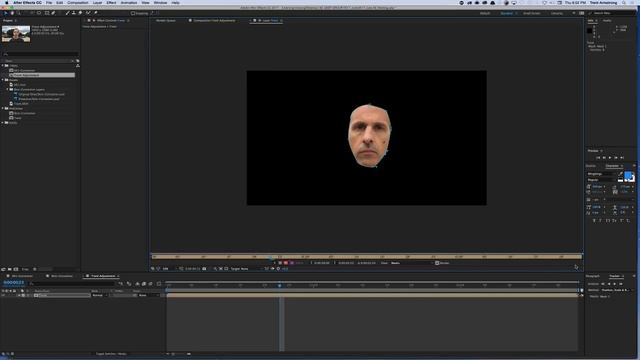Viewport: 640px width, 360px height.
Task: Open the Apple menu
Action: coord(7,2)
